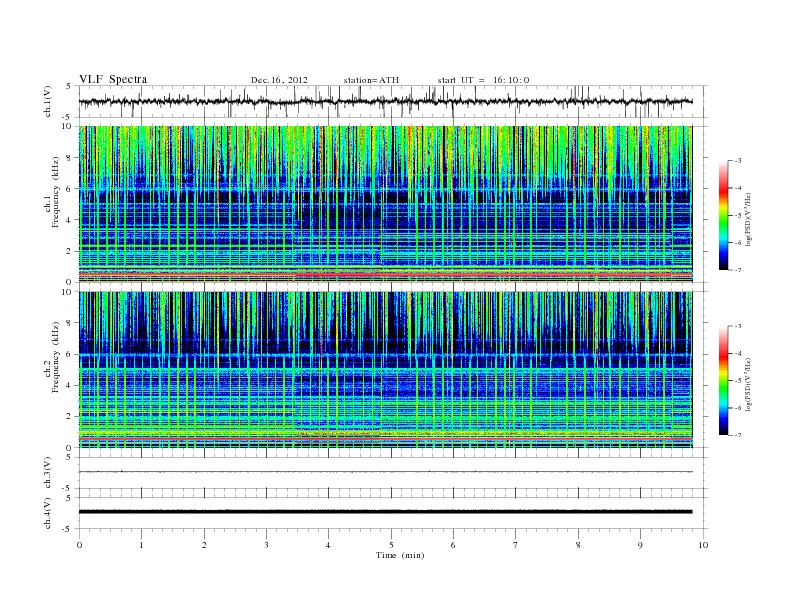Viewport: 792px width, 612px height.
Task: Click inside the ch.1 spectrogram panel
Action: pyautogui.click(x=385, y=204)
